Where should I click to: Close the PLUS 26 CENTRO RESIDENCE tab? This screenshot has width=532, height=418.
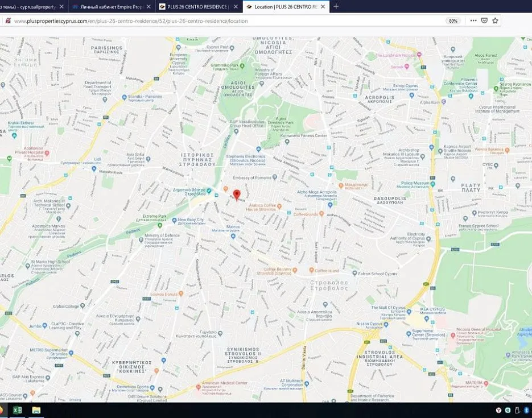[236, 6]
